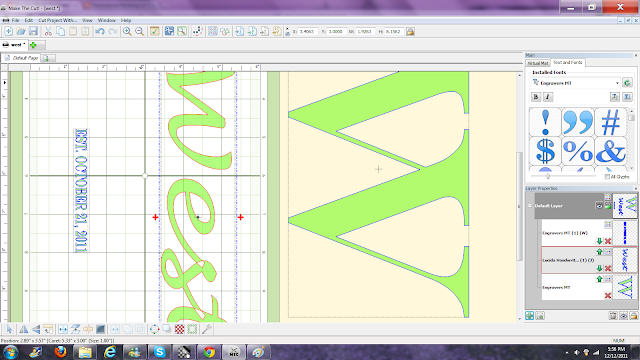
Task: Click the trash can in Layer Properties
Action: pos(613,316)
